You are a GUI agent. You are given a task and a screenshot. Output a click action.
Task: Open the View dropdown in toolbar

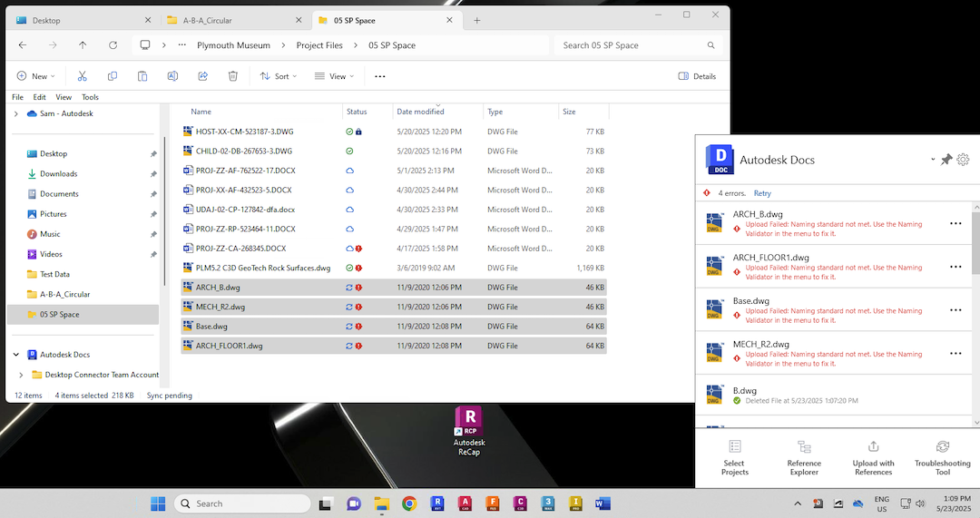pyautogui.click(x=334, y=76)
